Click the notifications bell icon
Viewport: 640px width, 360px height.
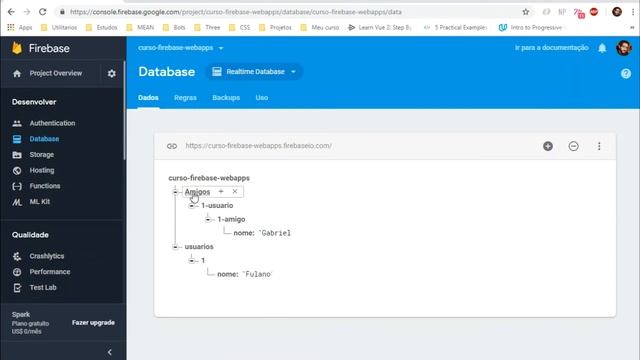602,48
